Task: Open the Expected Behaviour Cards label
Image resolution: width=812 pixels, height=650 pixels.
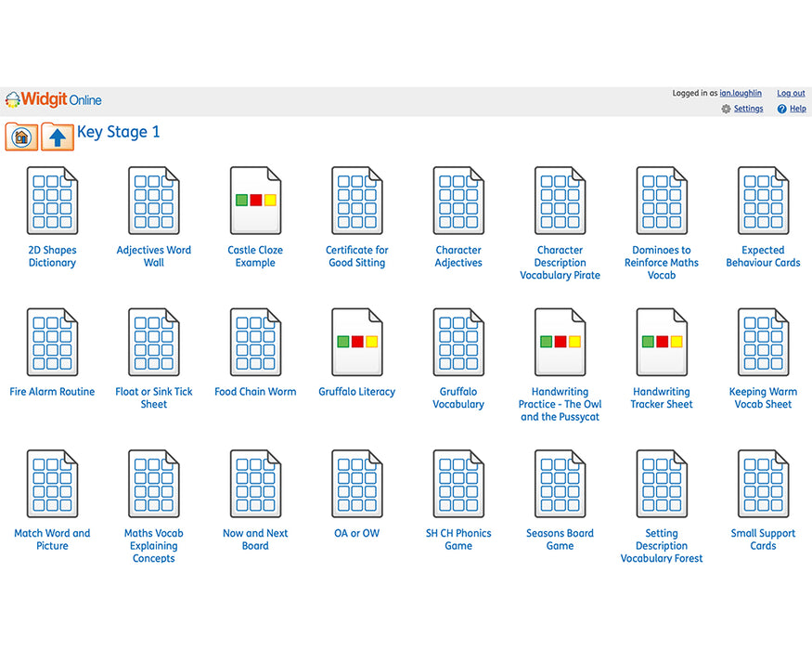Action: [763, 256]
